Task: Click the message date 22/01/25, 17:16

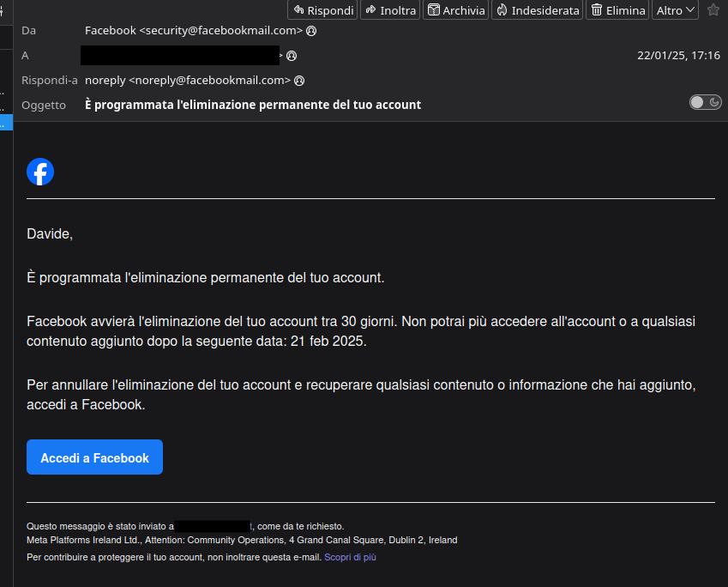Action: pos(678,56)
